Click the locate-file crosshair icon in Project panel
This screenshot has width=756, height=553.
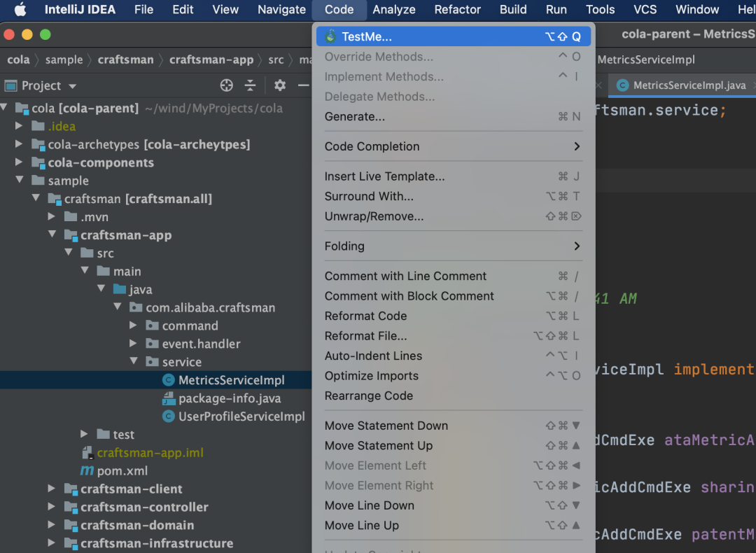pos(226,85)
